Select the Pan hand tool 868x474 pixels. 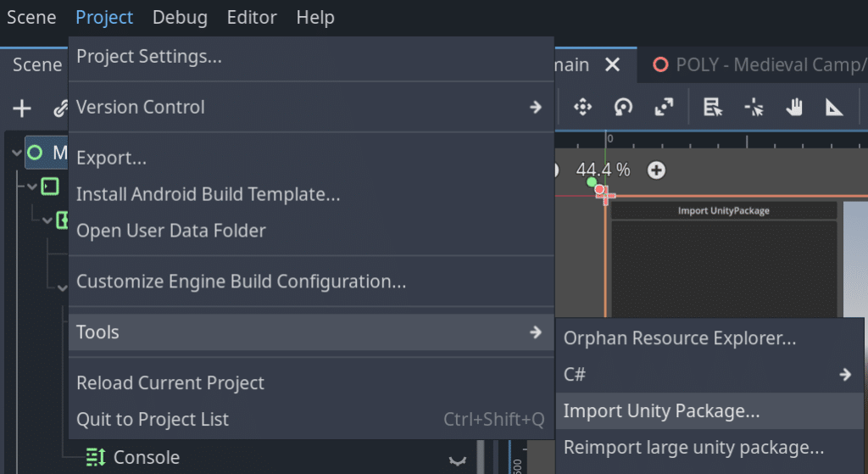pyautogui.click(x=794, y=107)
